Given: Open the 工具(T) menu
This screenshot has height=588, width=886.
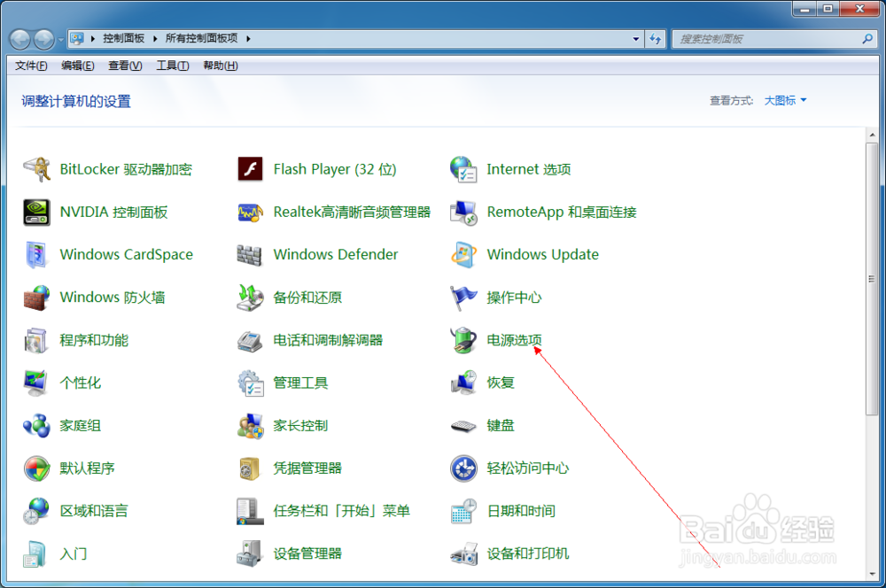Looking at the screenshot, I should click(173, 66).
